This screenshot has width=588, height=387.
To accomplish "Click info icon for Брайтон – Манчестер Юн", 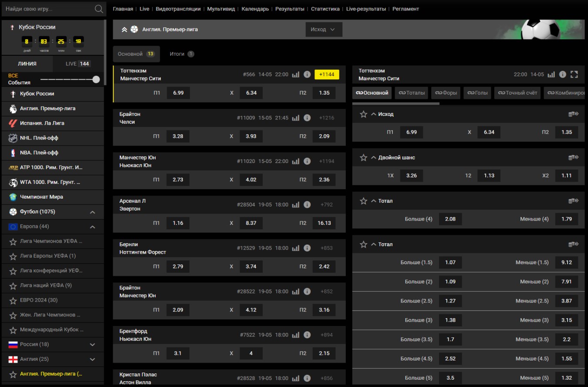I will coord(307,291).
